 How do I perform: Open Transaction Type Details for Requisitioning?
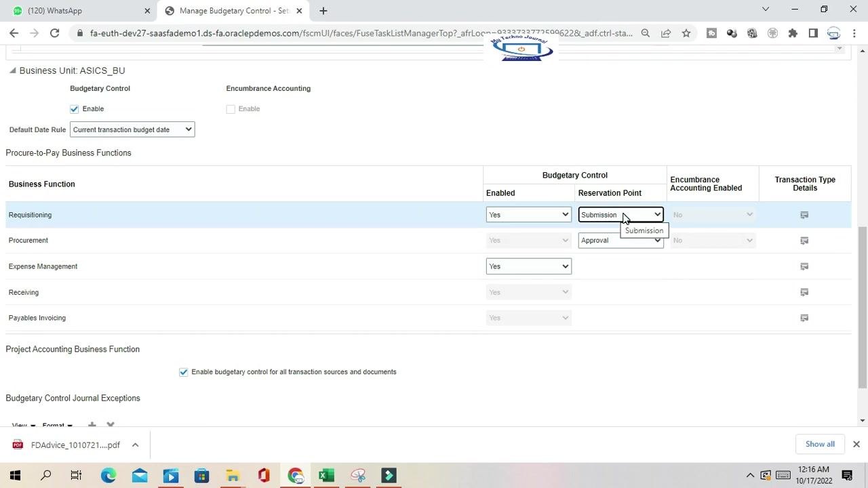(804, 215)
